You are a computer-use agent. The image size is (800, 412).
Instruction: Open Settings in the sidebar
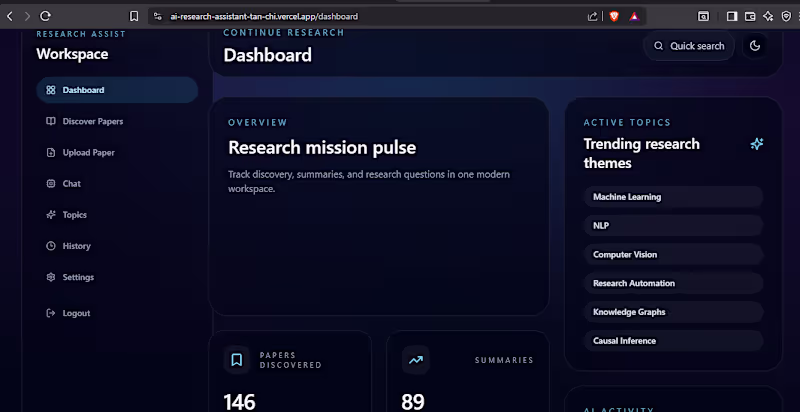pos(117,277)
